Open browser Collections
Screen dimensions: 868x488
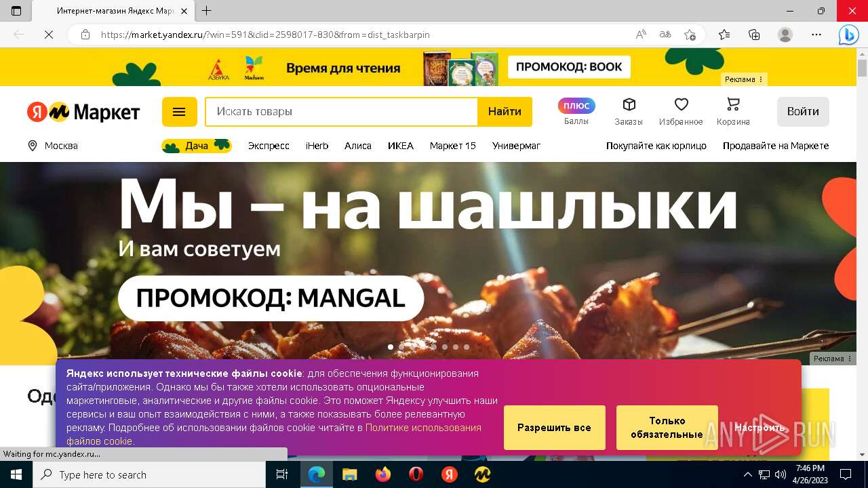[754, 35]
